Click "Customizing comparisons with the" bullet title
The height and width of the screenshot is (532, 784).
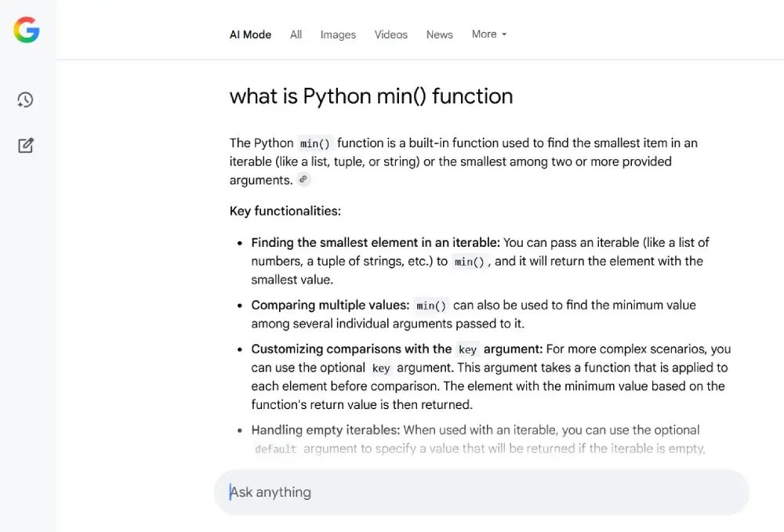[x=351, y=349]
